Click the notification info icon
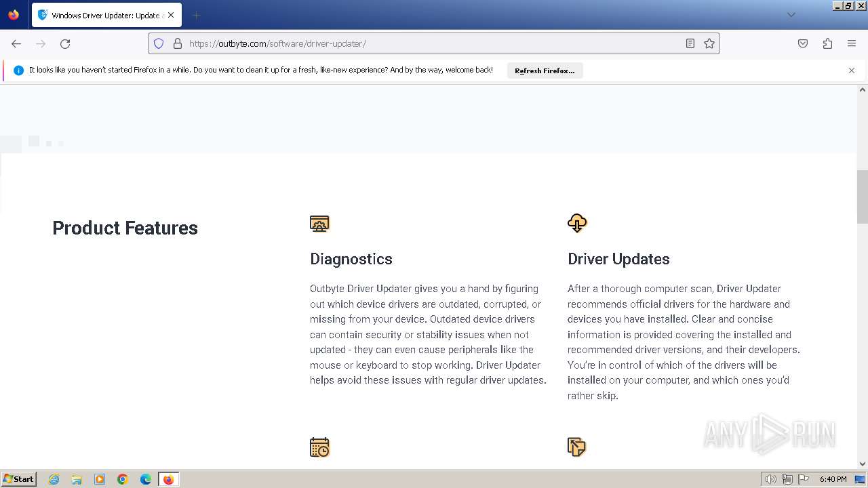The image size is (868, 488). pos(18,70)
